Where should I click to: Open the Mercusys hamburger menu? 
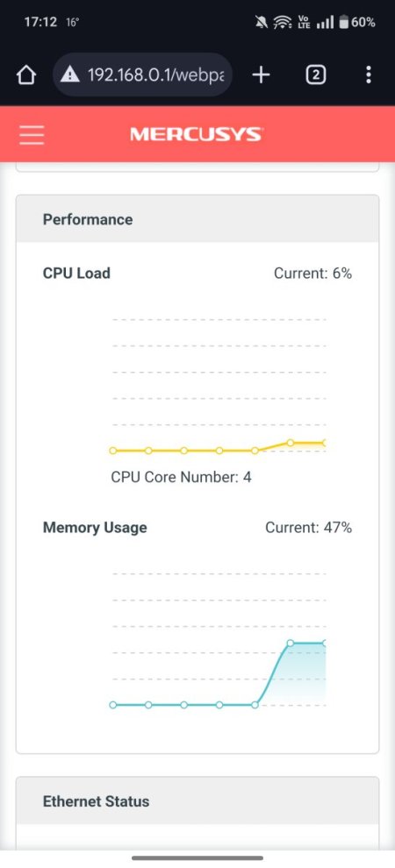[32, 134]
